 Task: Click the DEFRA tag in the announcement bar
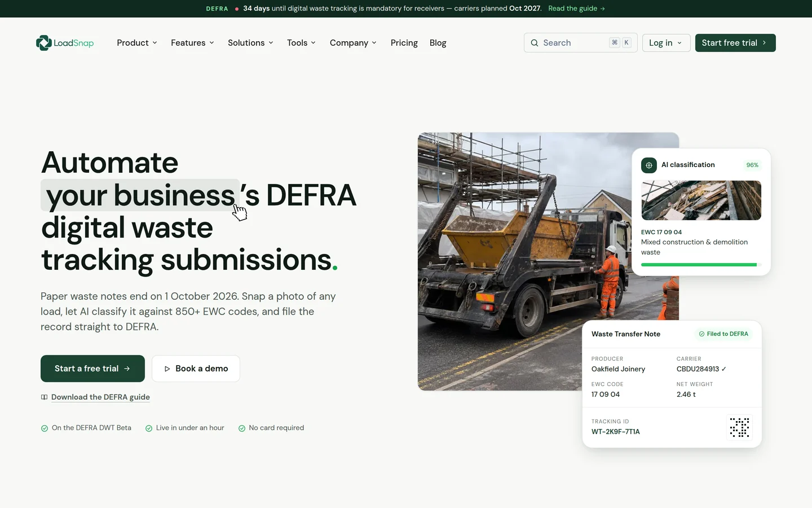[217, 8]
